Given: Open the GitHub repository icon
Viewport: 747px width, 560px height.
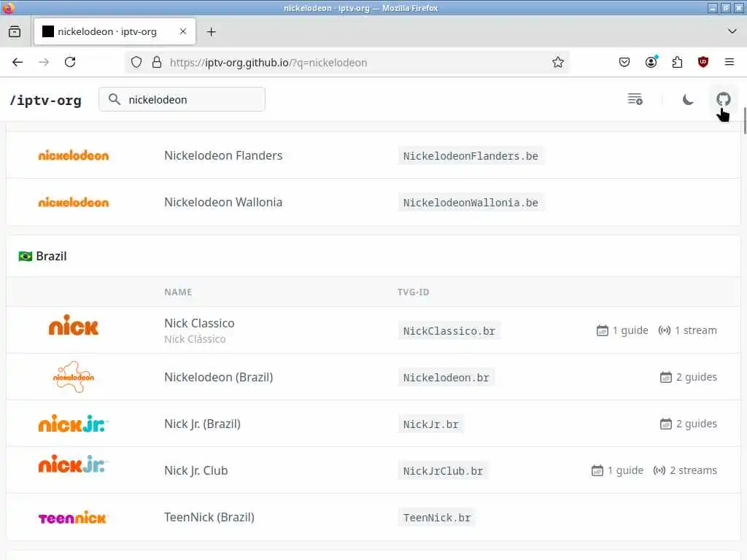Looking at the screenshot, I should click(x=723, y=99).
